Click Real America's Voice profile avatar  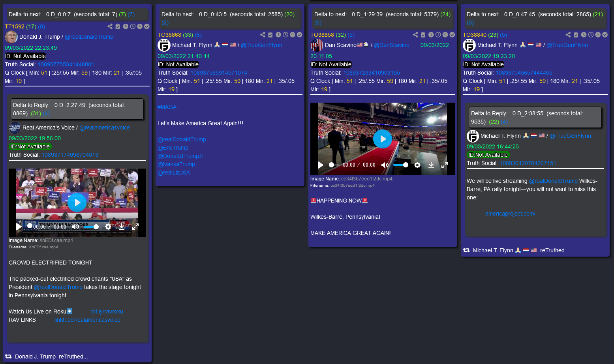15,128
